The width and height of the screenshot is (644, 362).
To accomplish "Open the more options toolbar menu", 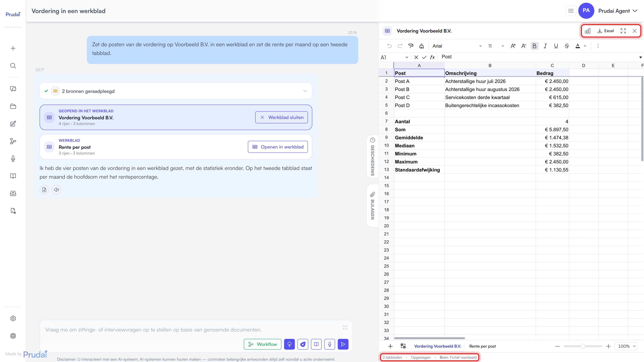I will tap(598, 46).
